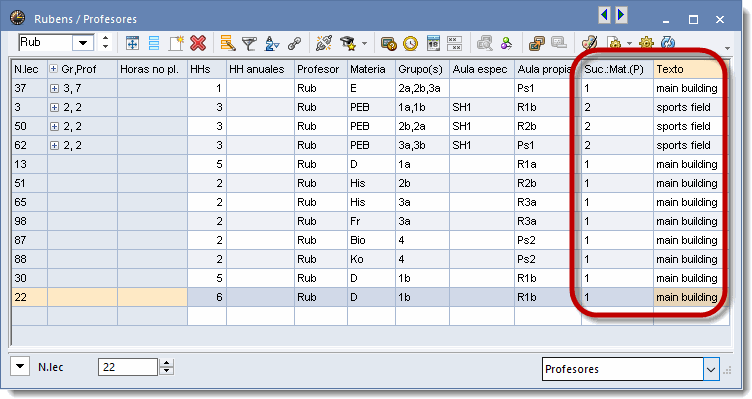Select the Materia cell 'E'

371,88
